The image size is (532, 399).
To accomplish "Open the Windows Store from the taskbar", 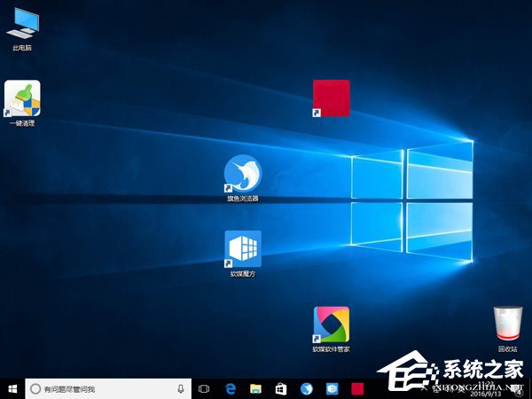I will [x=281, y=389].
